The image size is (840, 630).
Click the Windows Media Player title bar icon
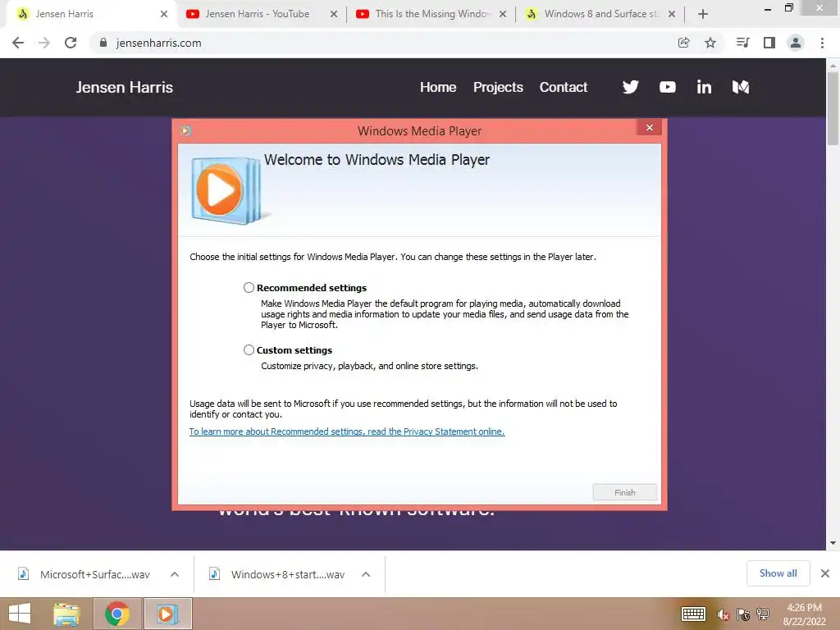tap(185, 130)
